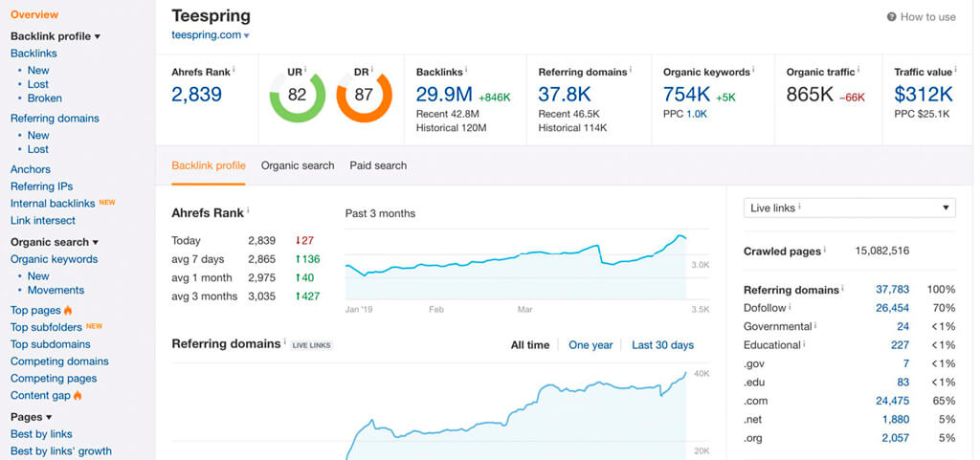Viewport: 980px width, 460px height.
Task: Click the 37.8K Referring domains value
Action: pos(565,95)
